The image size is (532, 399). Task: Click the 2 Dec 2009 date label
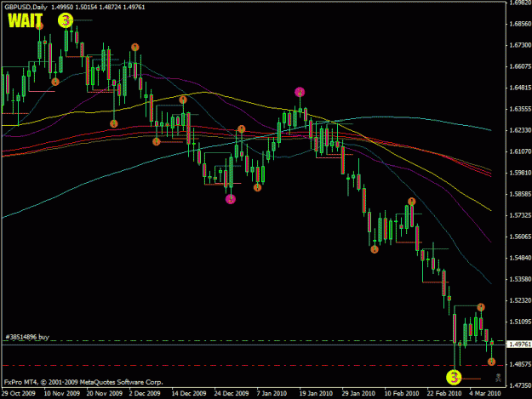pos(145,393)
